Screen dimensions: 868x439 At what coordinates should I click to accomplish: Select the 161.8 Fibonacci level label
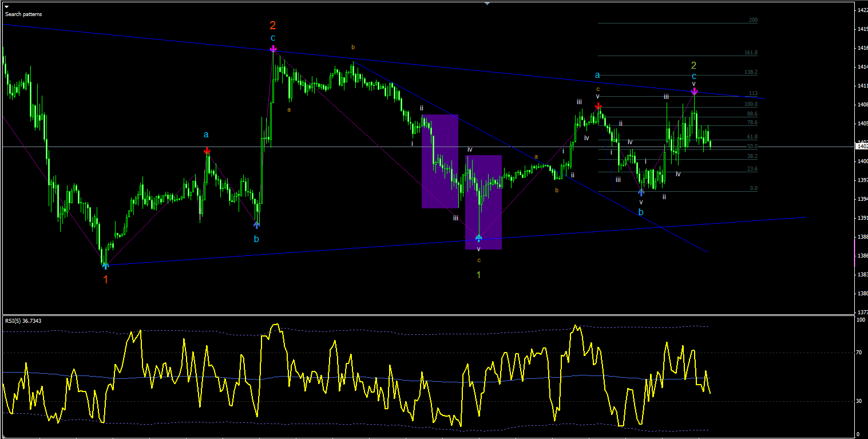pos(751,53)
